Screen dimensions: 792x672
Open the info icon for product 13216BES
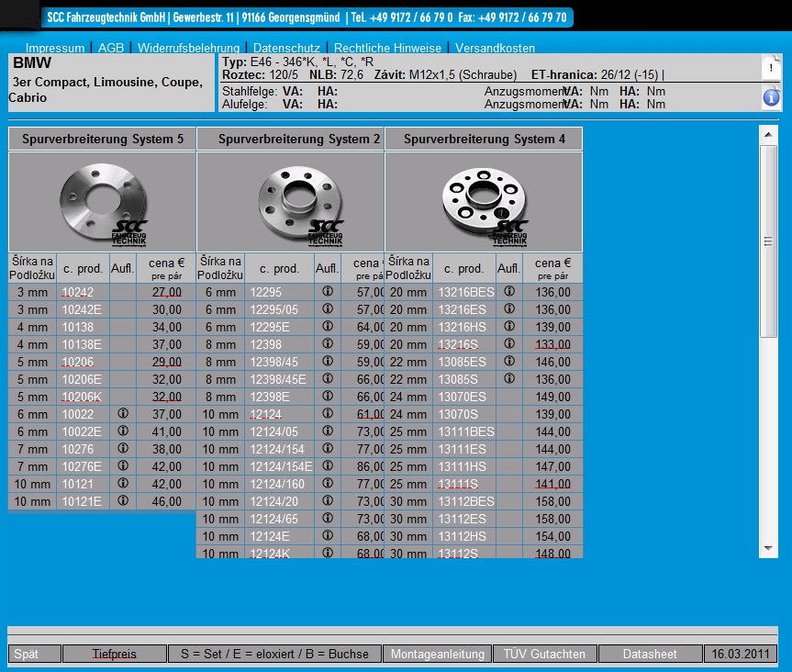(508, 292)
